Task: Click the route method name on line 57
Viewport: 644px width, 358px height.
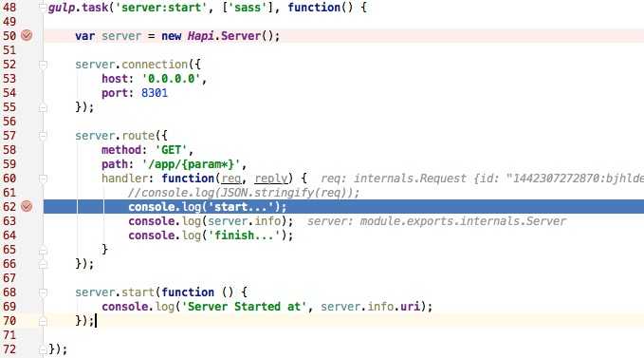Action: [x=138, y=136]
